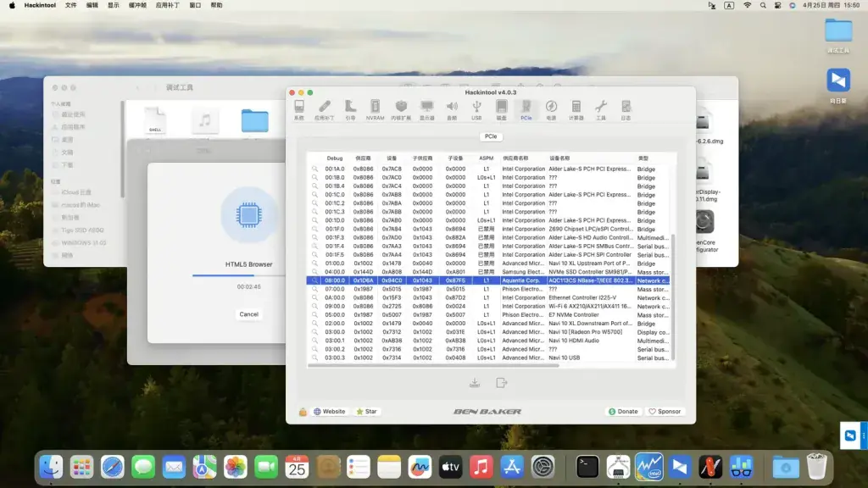The height and width of the screenshot is (488, 868).
Task: Open App Store from the dock
Action: click(x=511, y=467)
